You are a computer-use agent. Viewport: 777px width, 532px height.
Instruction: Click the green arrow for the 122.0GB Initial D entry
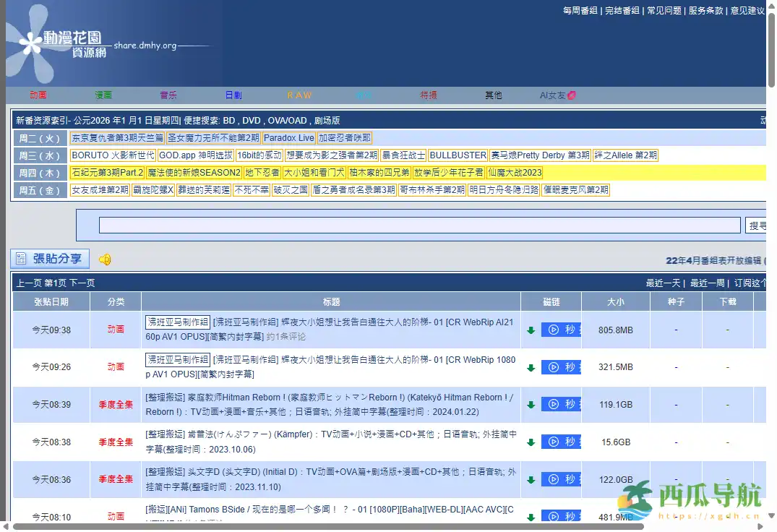click(533, 479)
